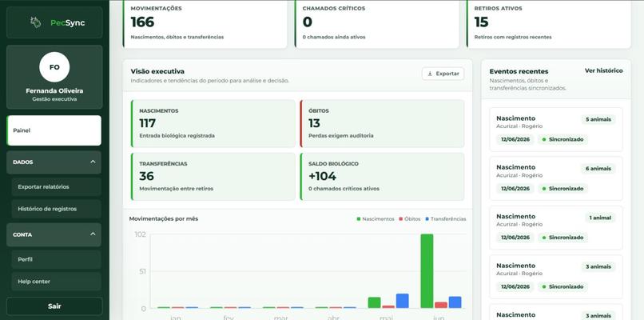
Task: Open the Ver histórico link
Action: pos(603,70)
